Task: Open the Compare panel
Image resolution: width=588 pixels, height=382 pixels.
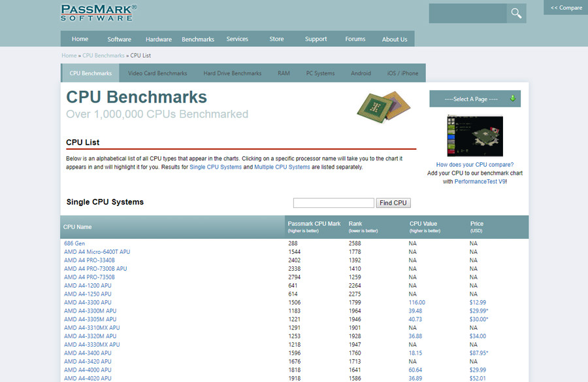Action: [566, 7]
